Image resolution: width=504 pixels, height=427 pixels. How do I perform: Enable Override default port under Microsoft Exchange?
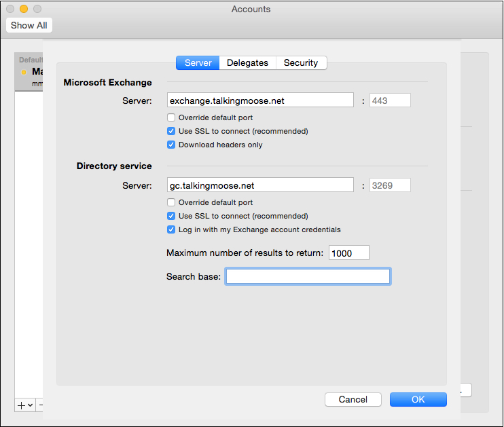171,117
